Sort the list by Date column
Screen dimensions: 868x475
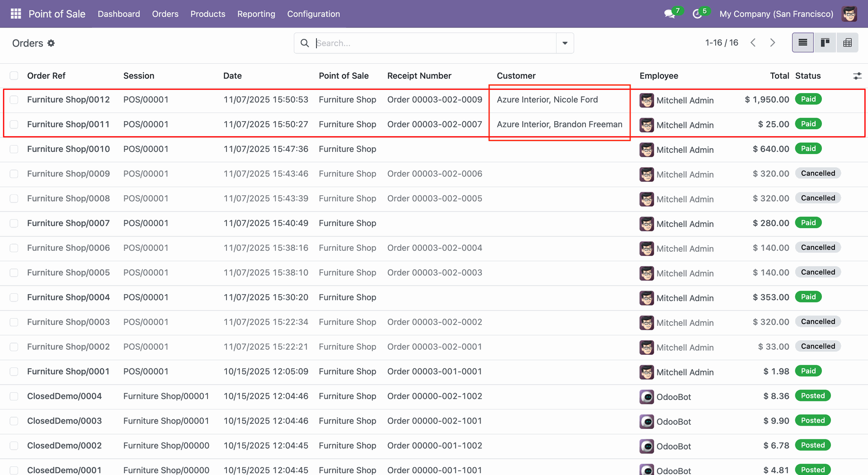[x=232, y=76]
